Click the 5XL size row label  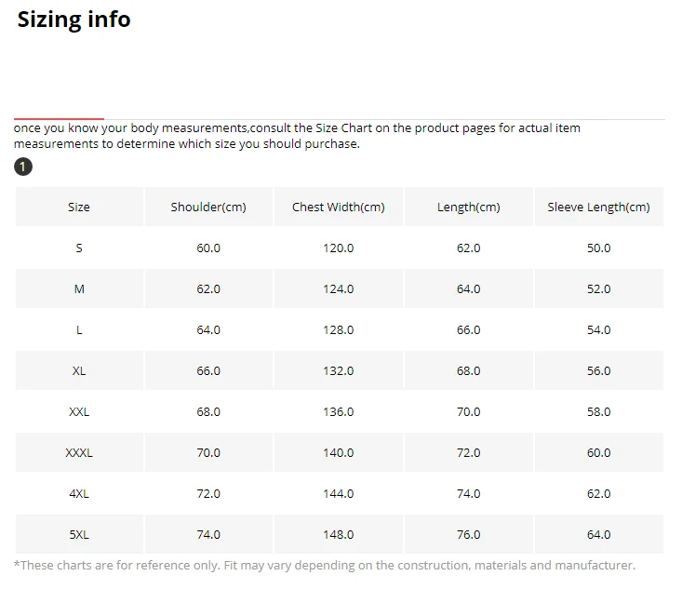point(79,534)
